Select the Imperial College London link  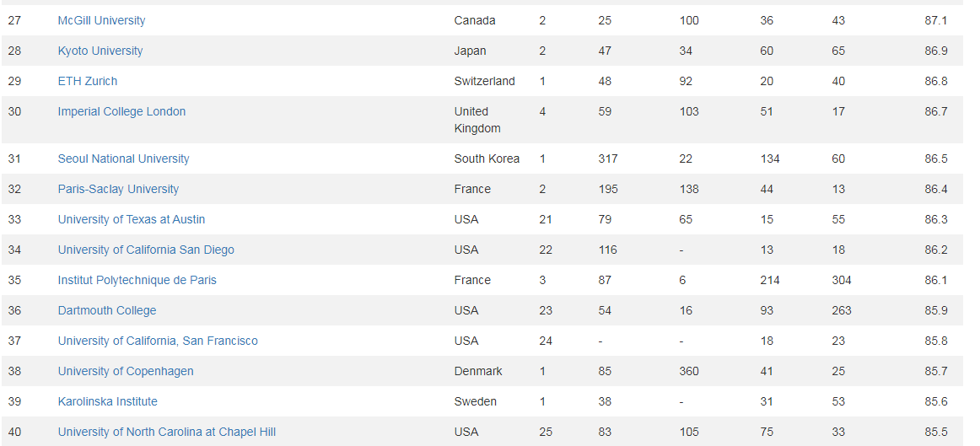tap(121, 111)
